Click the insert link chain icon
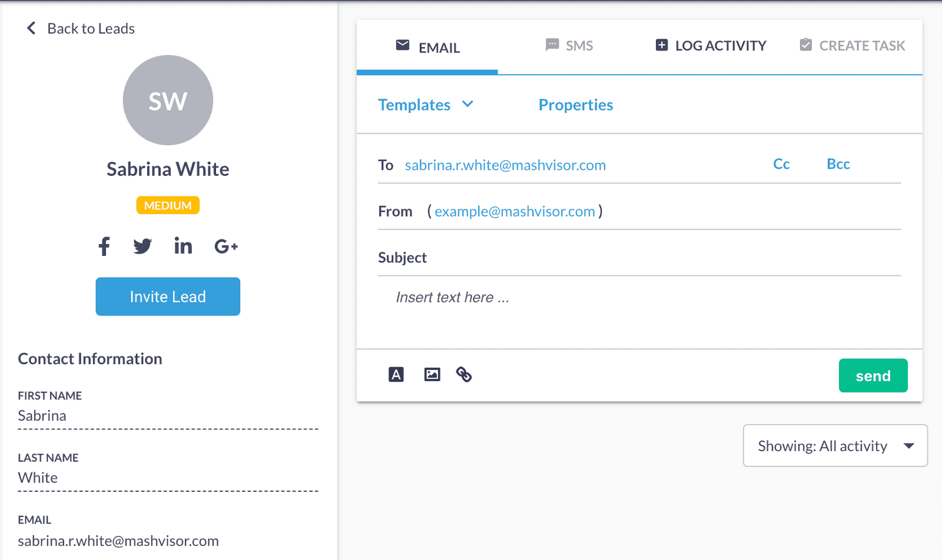The width and height of the screenshot is (942, 560). point(464,375)
